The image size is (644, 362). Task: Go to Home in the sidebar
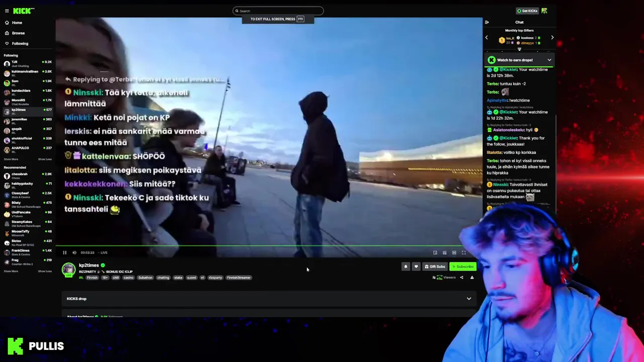click(x=14, y=23)
